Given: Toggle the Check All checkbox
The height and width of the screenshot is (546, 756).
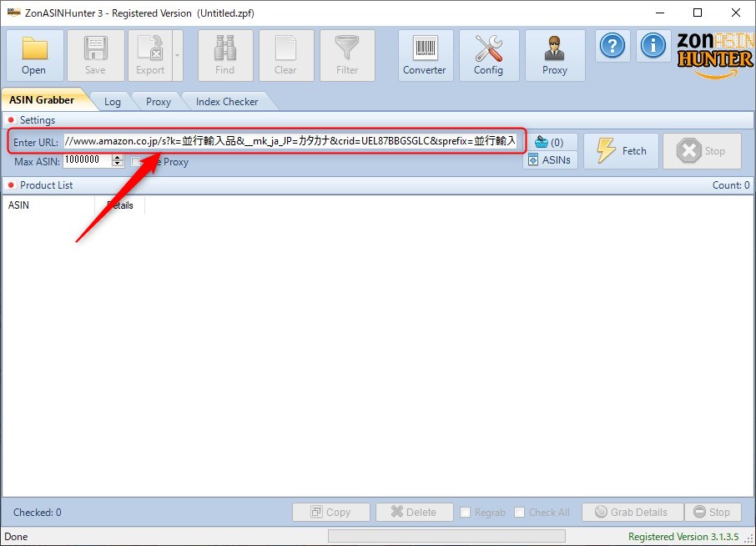Looking at the screenshot, I should 520,513.
